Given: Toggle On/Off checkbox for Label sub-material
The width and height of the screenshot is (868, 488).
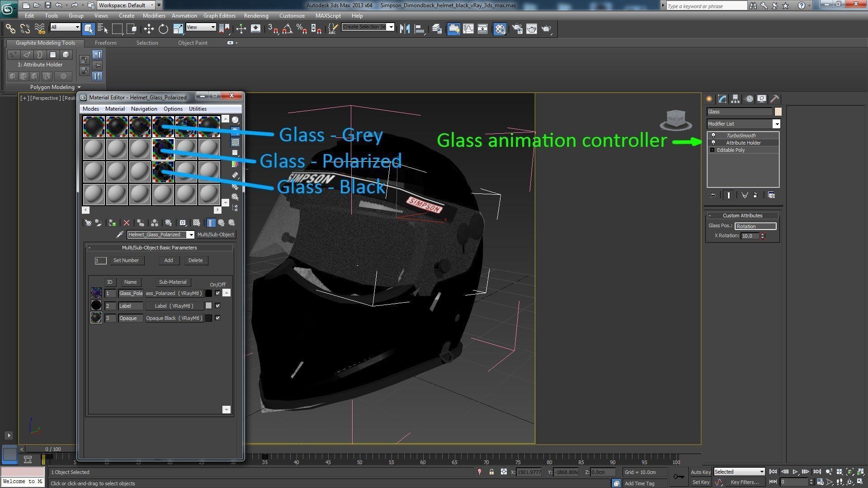Looking at the screenshot, I should click(x=217, y=306).
